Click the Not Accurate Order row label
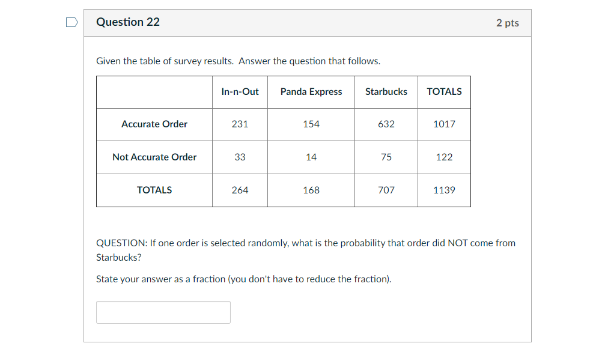 click(154, 157)
